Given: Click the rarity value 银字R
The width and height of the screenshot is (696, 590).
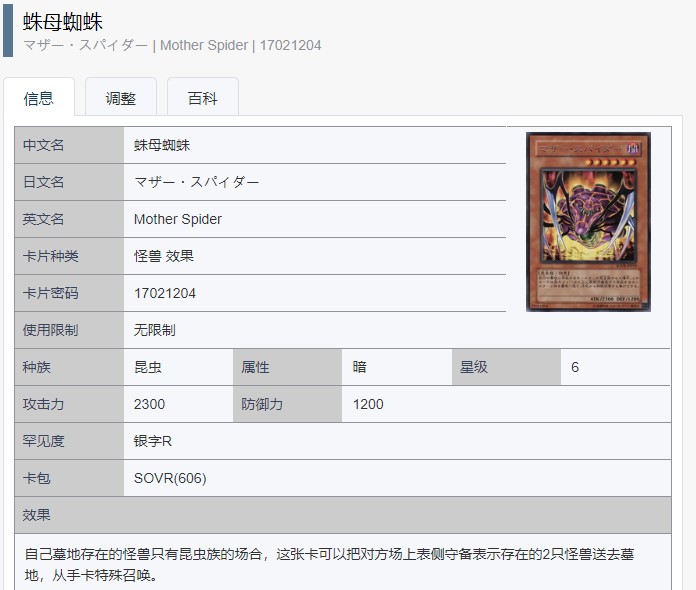Looking at the screenshot, I should pos(153,441).
